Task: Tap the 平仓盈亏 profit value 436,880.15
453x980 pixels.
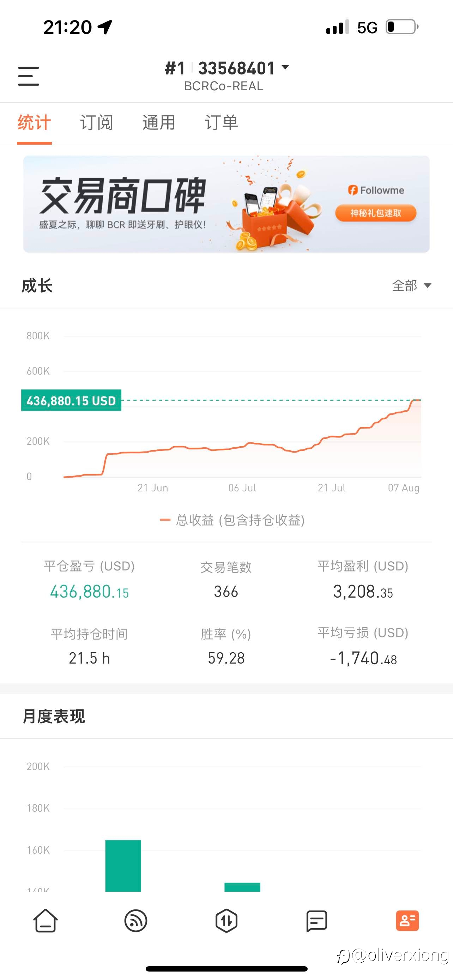Action: point(89,592)
